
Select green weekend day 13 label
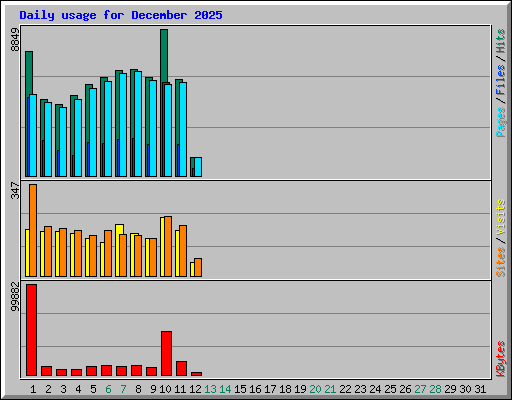click(x=210, y=389)
